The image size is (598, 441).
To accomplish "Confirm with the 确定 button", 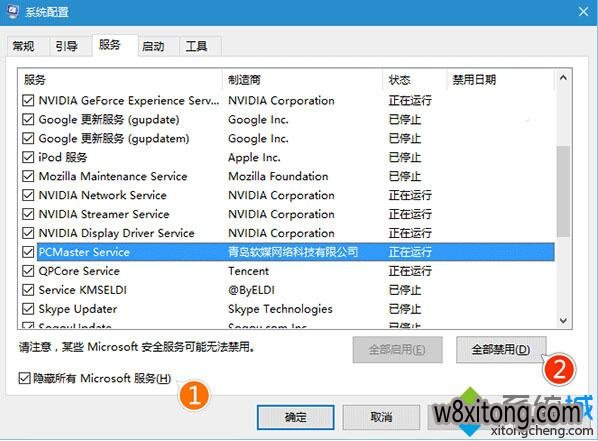I will [x=296, y=417].
